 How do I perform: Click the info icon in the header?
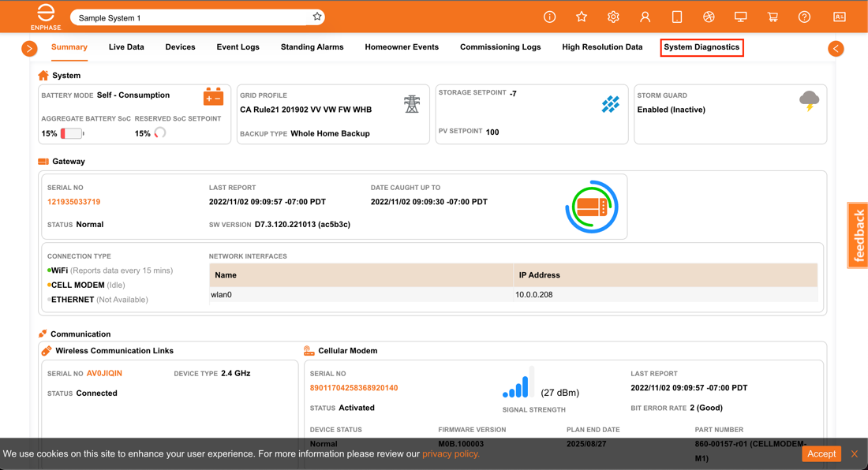click(549, 16)
